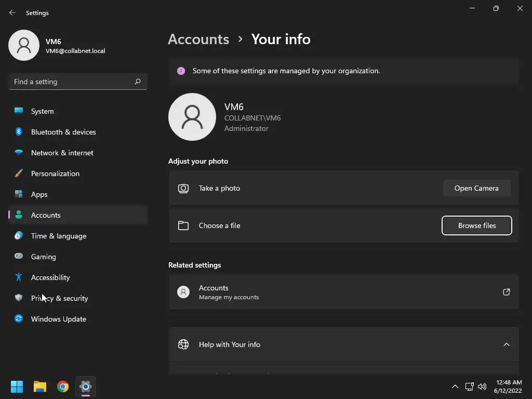Open Google Chrome from the taskbar
This screenshot has height=399, width=532.
coord(63,387)
